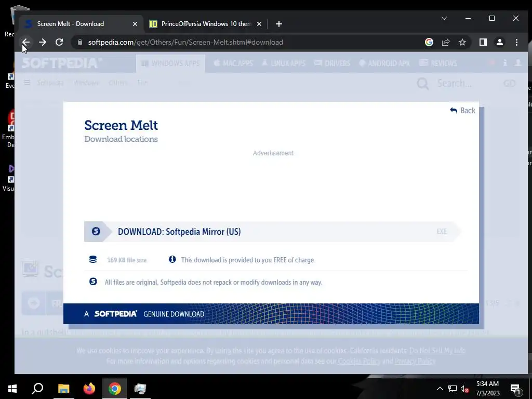Launch Firefox from the taskbar
The height and width of the screenshot is (399, 532).
pyautogui.click(x=89, y=389)
